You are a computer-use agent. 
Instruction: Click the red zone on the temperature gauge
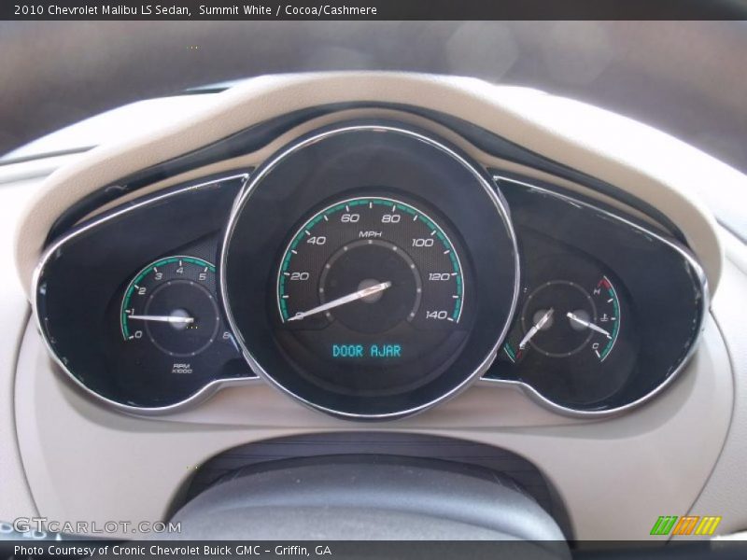coord(601,283)
